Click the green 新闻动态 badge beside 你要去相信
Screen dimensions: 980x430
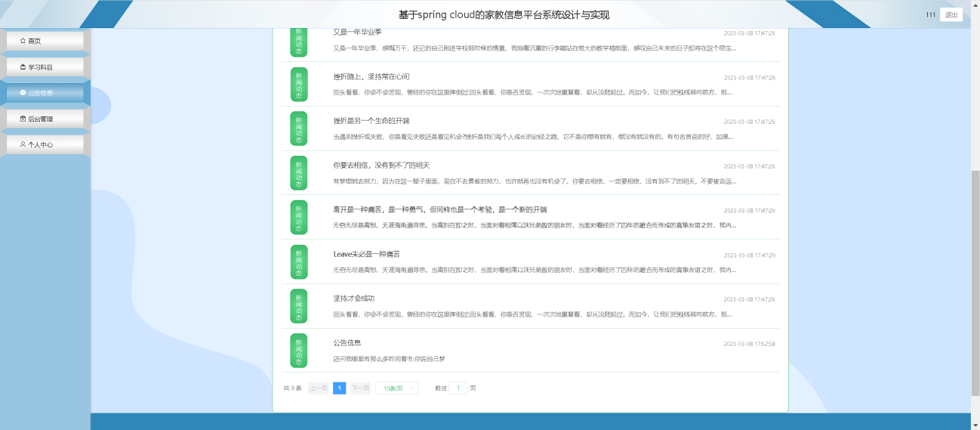point(299,173)
